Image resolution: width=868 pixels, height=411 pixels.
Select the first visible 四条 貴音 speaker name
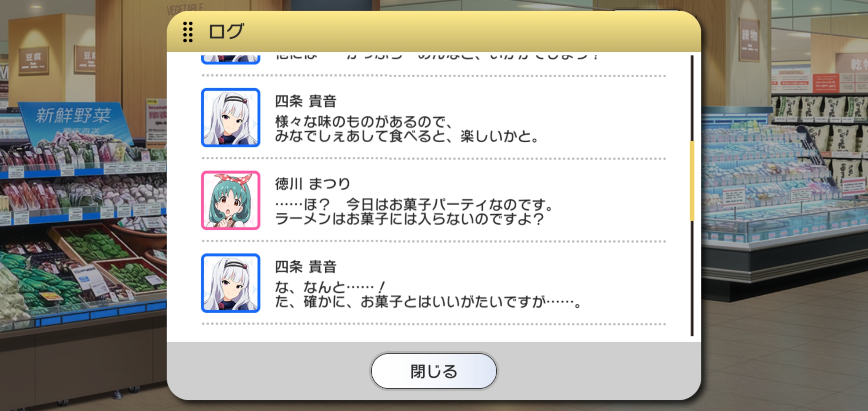tap(306, 101)
